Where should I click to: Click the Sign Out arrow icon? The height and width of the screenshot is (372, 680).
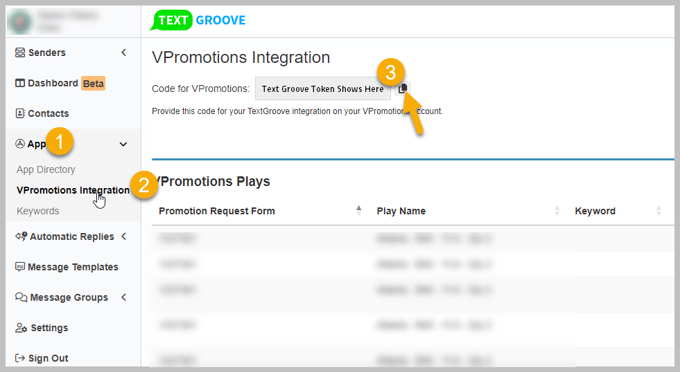(x=20, y=358)
